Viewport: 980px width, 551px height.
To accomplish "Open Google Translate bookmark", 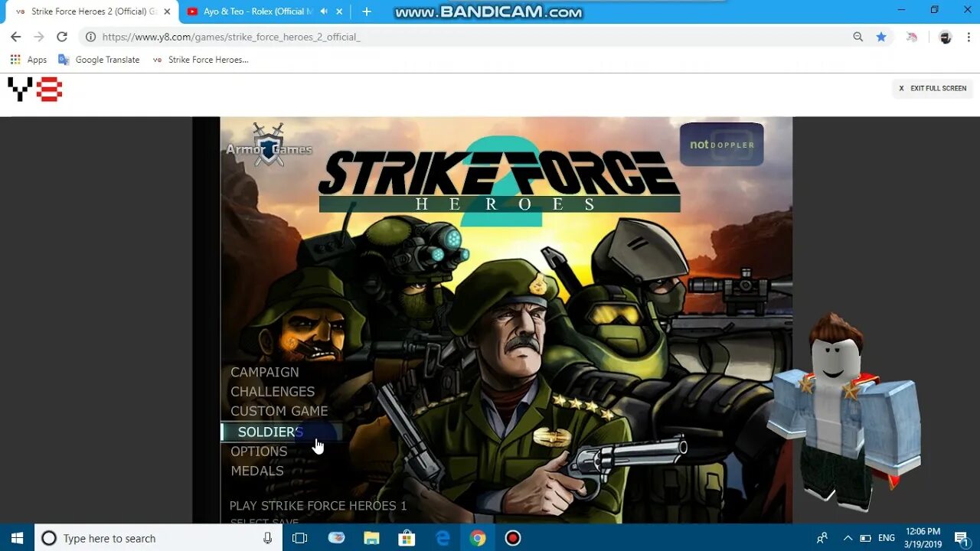I will point(99,60).
